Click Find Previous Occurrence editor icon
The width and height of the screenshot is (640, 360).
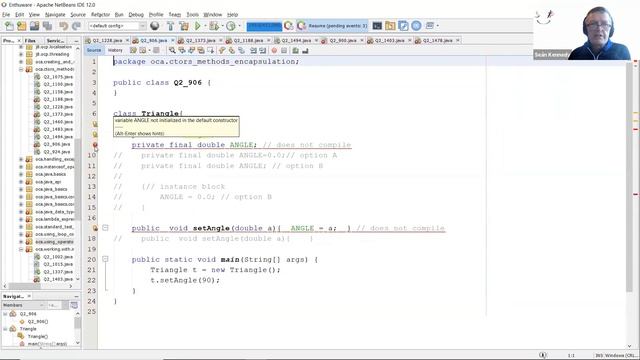pos(182,50)
